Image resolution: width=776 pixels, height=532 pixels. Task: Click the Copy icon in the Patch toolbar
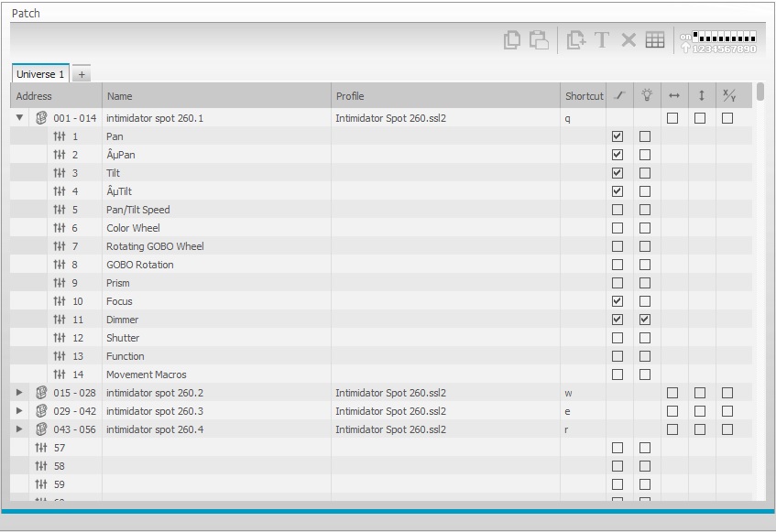point(512,39)
